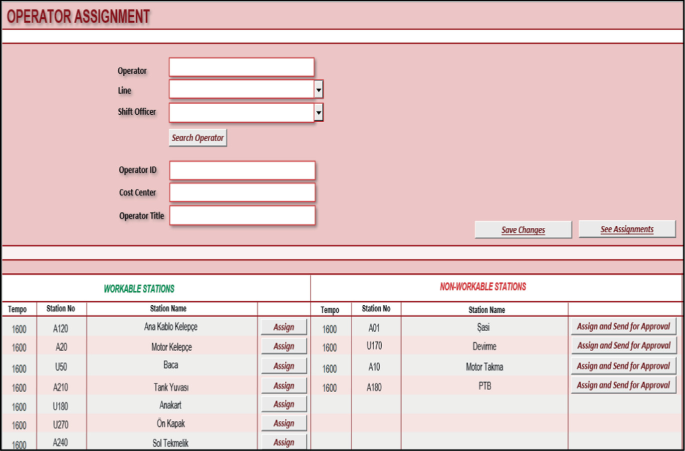Select station name Sol Tekmelik
The width and height of the screenshot is (685, 451).
point(170,443)
